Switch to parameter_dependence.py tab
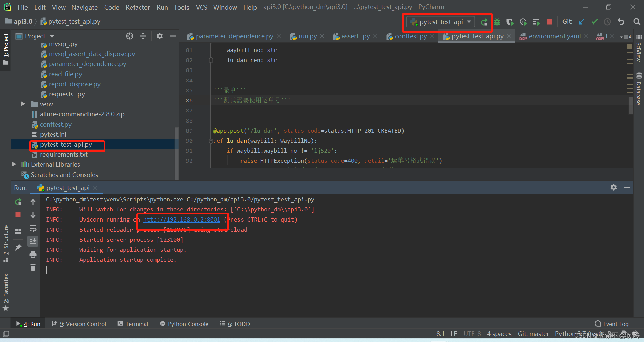This screenshot has height=342, width=644. [234, 36]
